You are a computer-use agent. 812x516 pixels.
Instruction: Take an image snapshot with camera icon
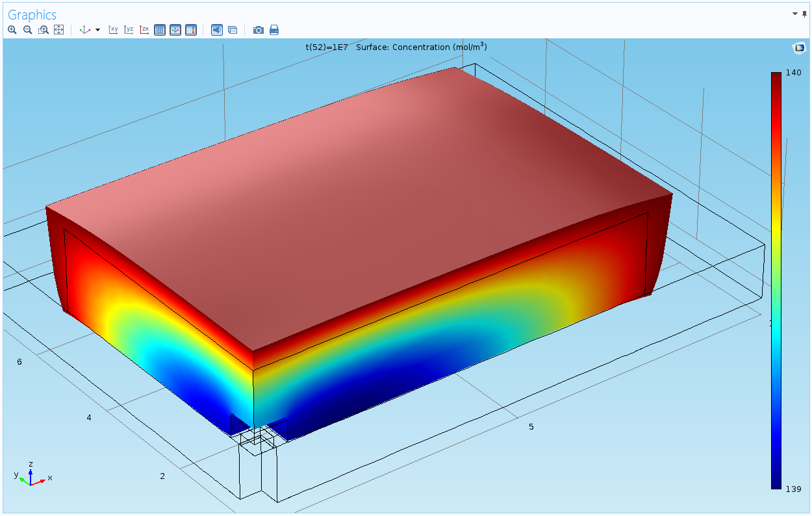(x=259, y=30)
